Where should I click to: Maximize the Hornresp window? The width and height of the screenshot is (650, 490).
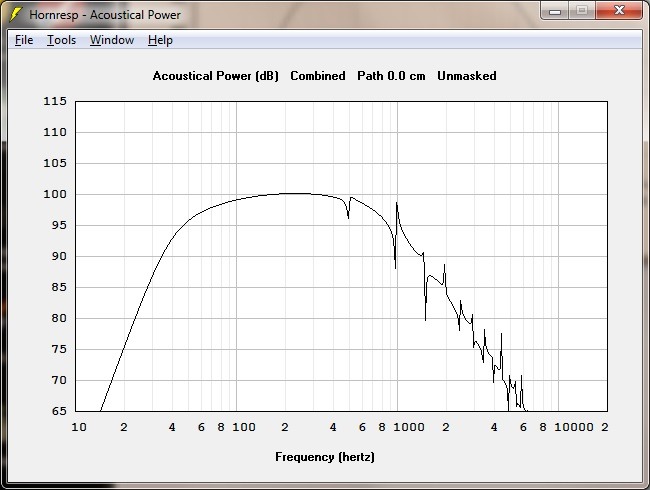pyautogui.click(x=582, y=10)
